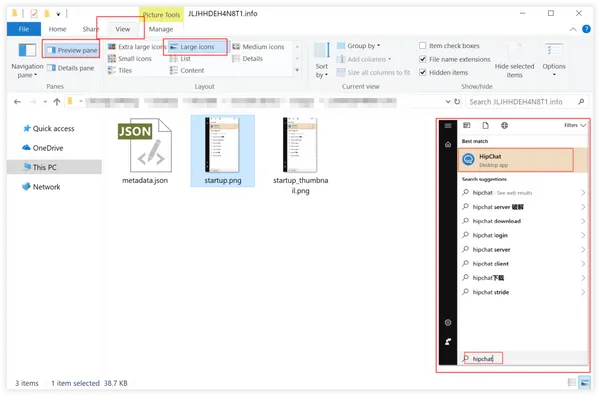Viewport: 600px width, 396px height.
Task: Open the Quick Access Toolbar customize dropdown
Action: pyautogui.click(x=58, y=14)
